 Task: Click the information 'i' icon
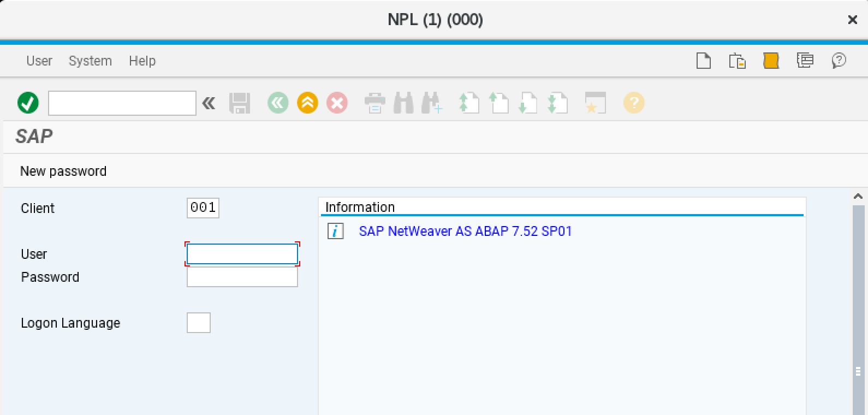pyautogui.click(x=335, y=231)
